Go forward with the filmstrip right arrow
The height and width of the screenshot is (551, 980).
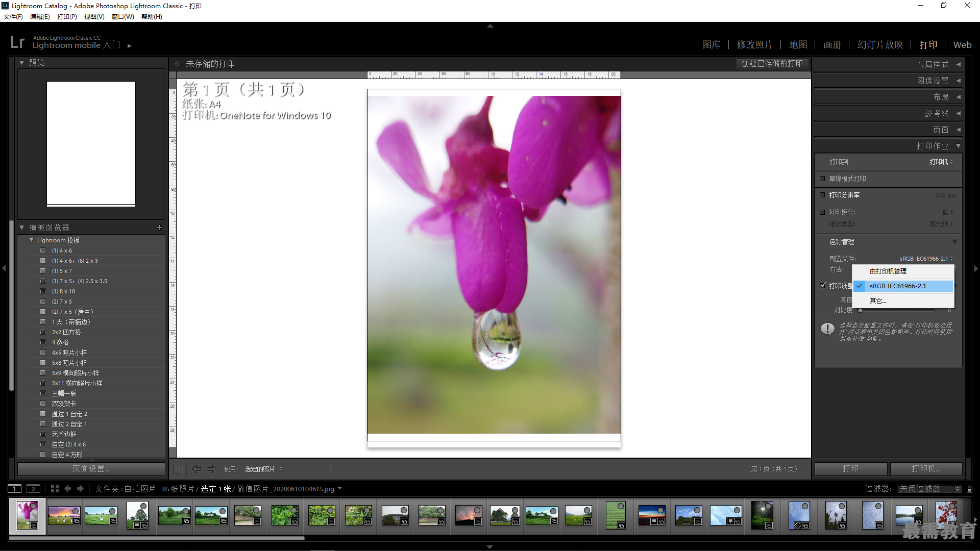click(x=80, y=489)
